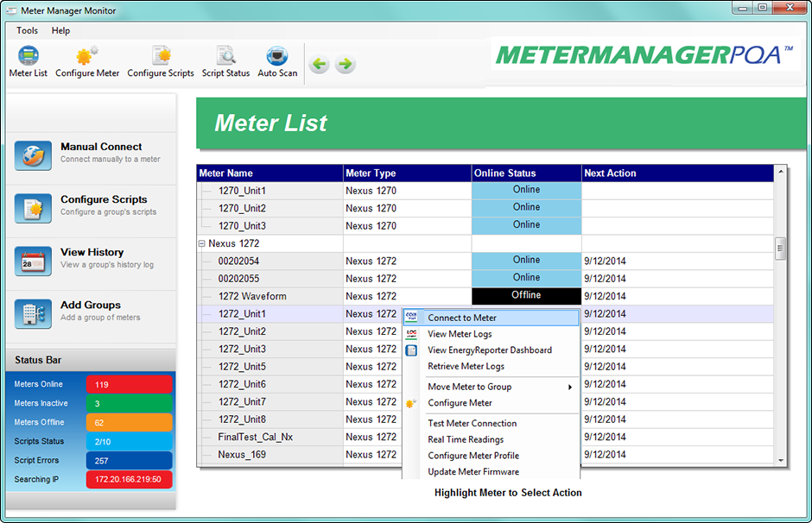Click the Connect to Meter menu icon

[411, 317]
